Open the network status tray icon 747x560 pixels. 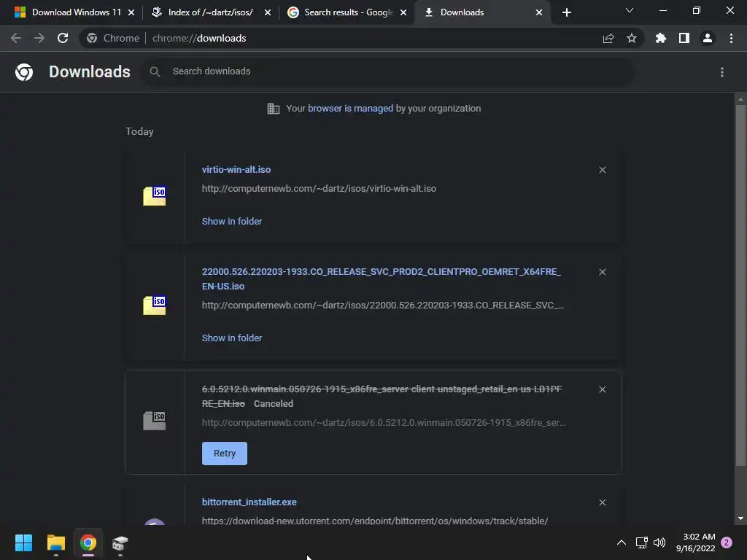pos(641,542)
